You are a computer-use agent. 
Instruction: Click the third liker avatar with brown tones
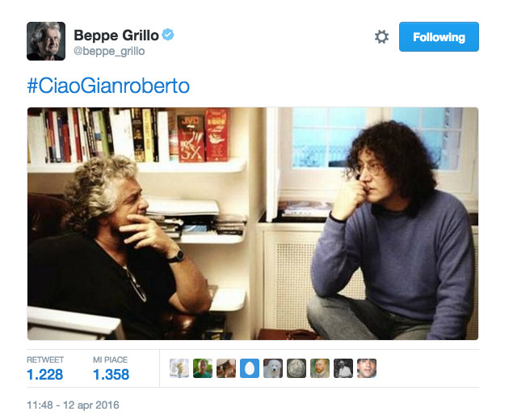226,368
